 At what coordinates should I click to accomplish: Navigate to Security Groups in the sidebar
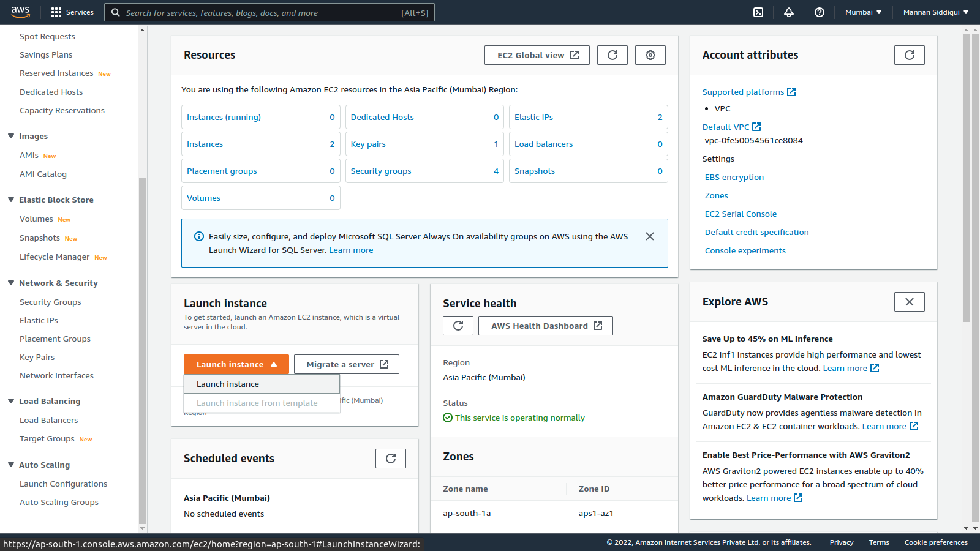click(x=50, y=302)
